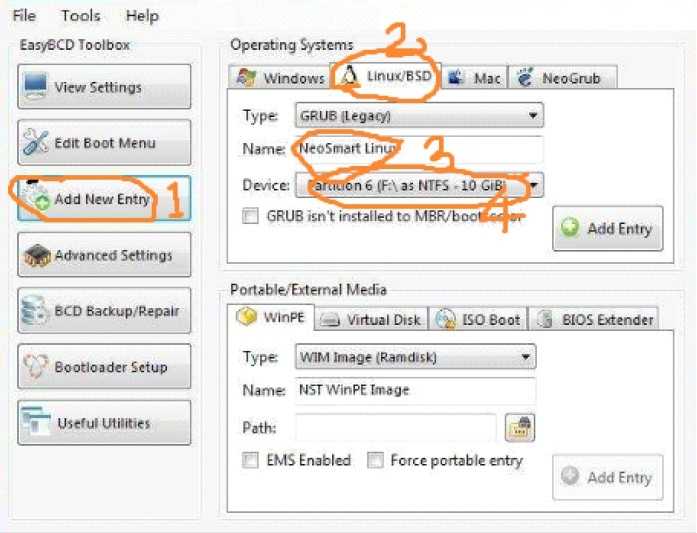This screenshot has height=533, width=697.
Task: Open the GRUB (Legacy) Type dropdown
Action: pos(419,116)
